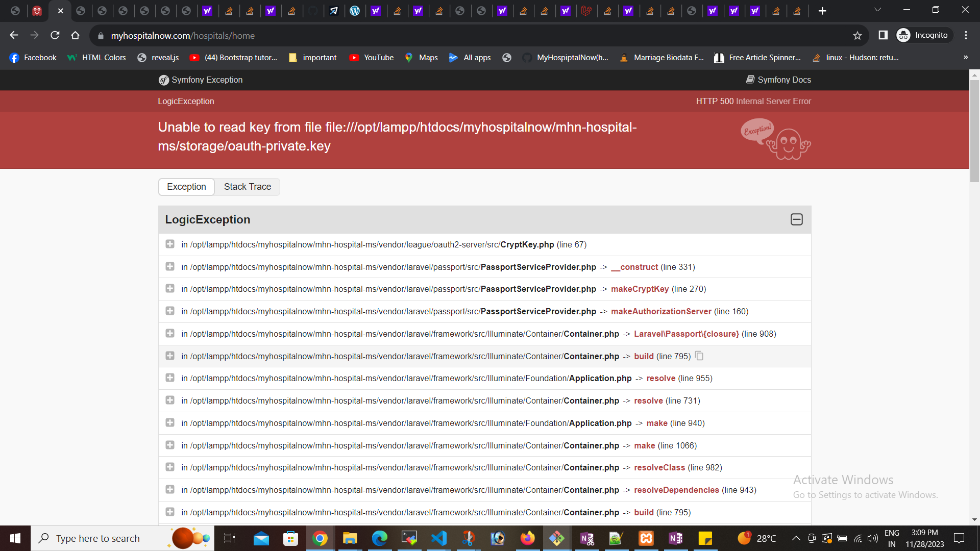Expand the CryptKey.php line 67 trace

click(170, 244)
